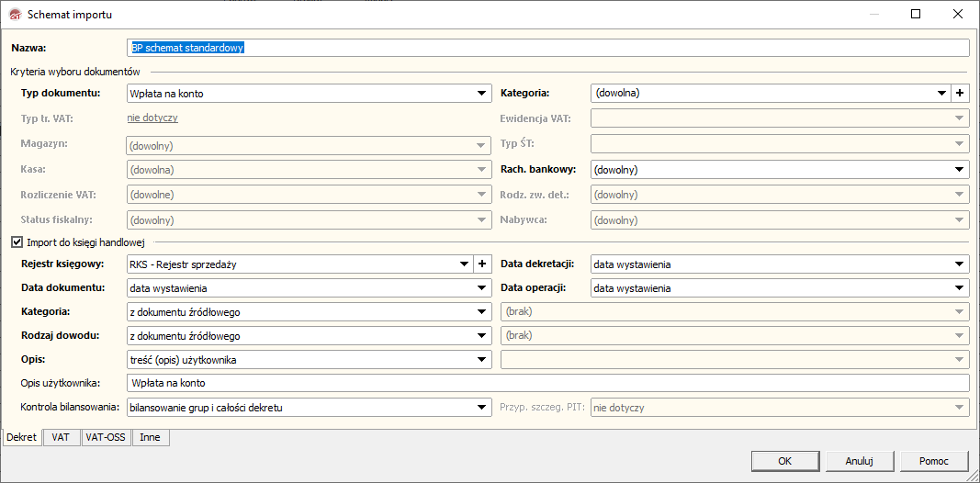Maximize the Schemat importu window
This screenshot has width=980, height=483.
(x=916, y=14)
